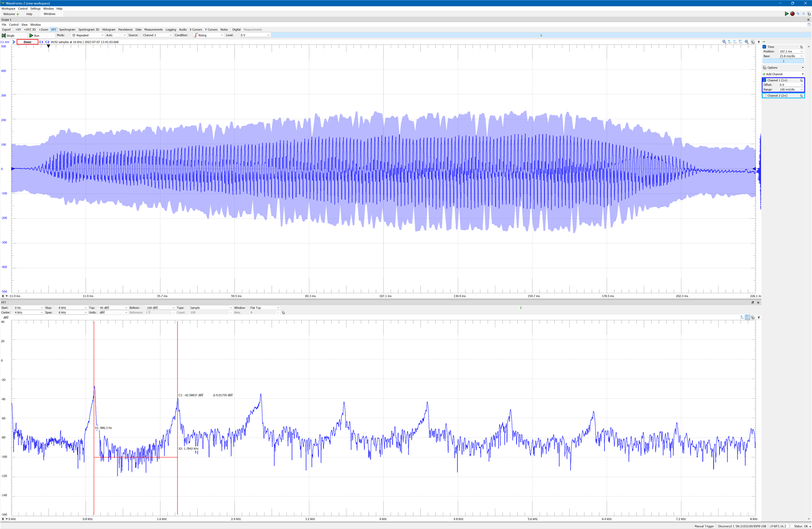Image resolution: width=812 pixels, height=529 pixels.
Task: Open the Condition Rising dropdown
Action: pos(209,35)
